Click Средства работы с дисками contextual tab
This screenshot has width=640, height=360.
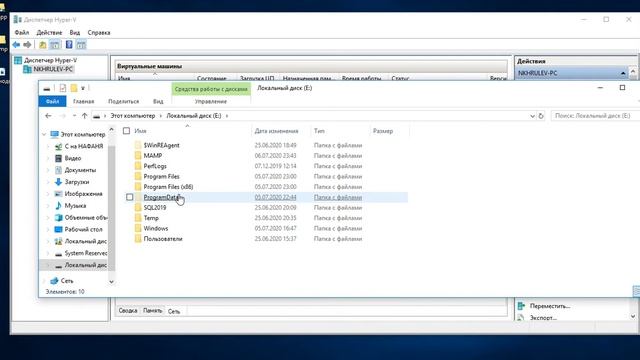(x=211, y=89)
